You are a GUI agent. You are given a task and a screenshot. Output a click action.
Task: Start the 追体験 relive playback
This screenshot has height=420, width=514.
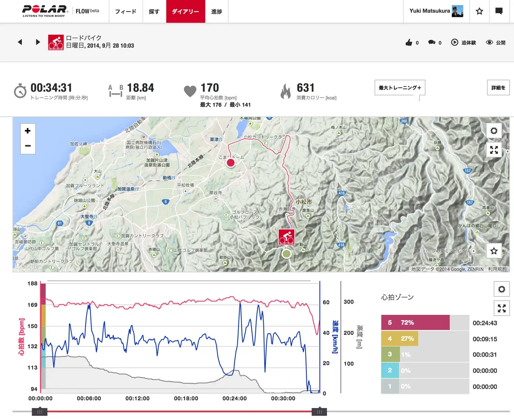pos(455,42)
